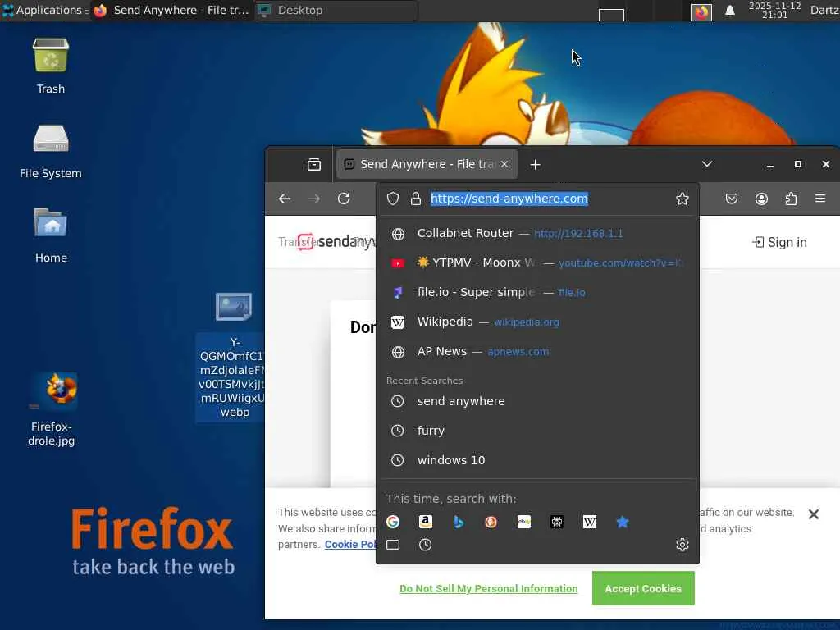Open Do Not Sell My Personal Information link
The width and height of the screenshot is (840, 630).
[489, 588]
